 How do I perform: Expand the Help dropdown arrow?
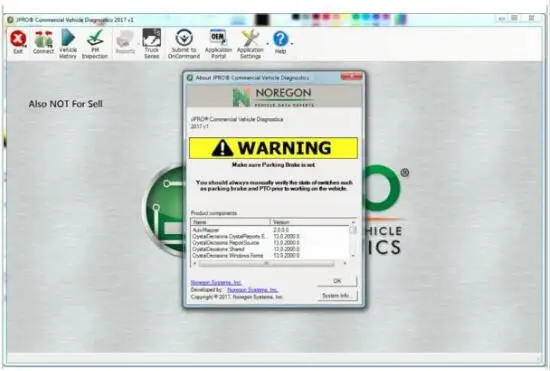[x=291, y=44]
